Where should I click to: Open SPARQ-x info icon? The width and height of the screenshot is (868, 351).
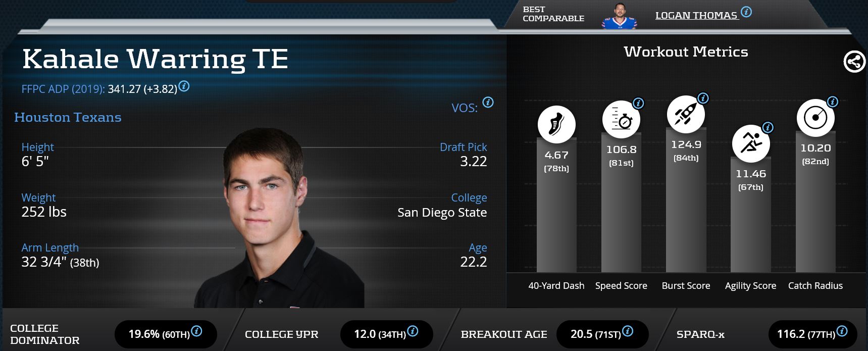pyautogui.click(x=842, y=331)
